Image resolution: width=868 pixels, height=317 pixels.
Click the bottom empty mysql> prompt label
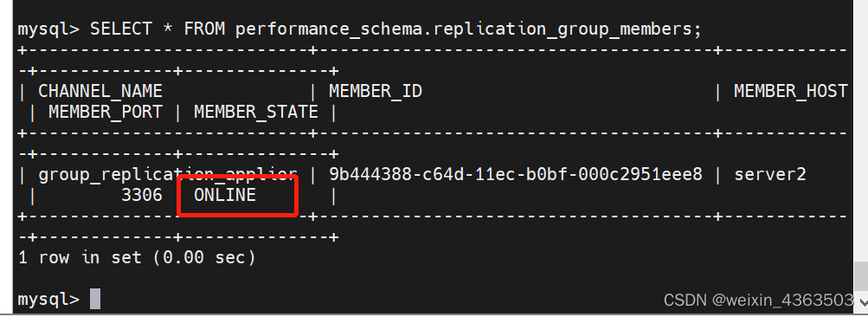tap(48, 300)
